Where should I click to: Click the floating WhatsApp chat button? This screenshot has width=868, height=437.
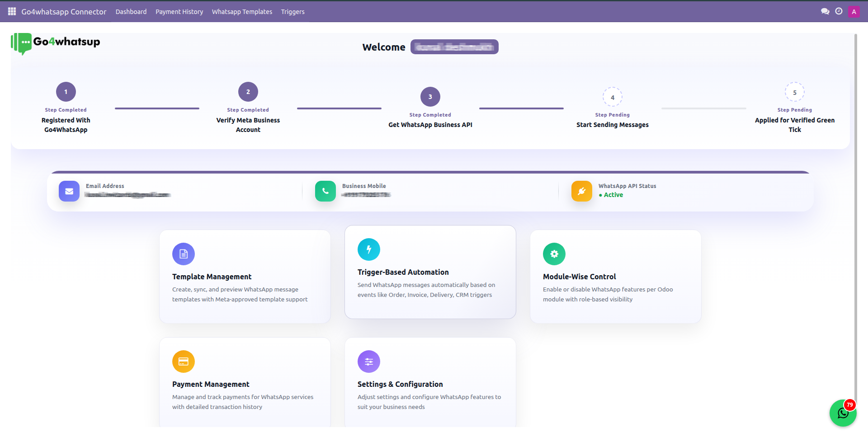843,413
